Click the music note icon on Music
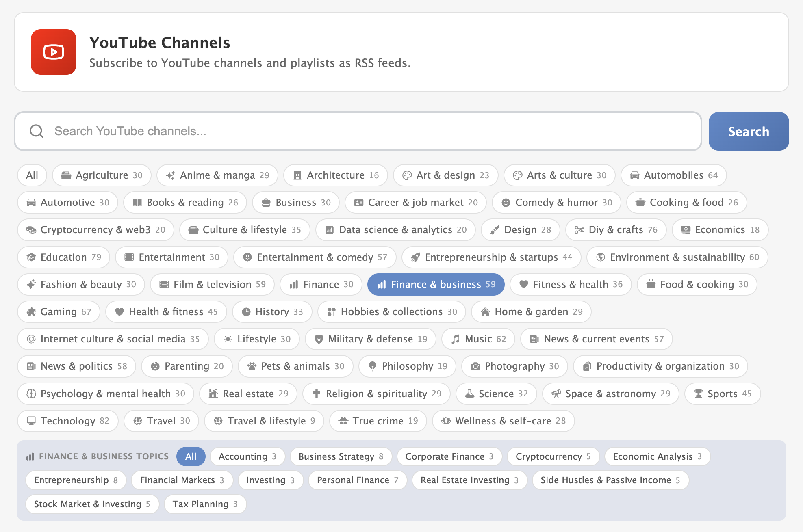803x532 pixels. [x=456, y=339]
